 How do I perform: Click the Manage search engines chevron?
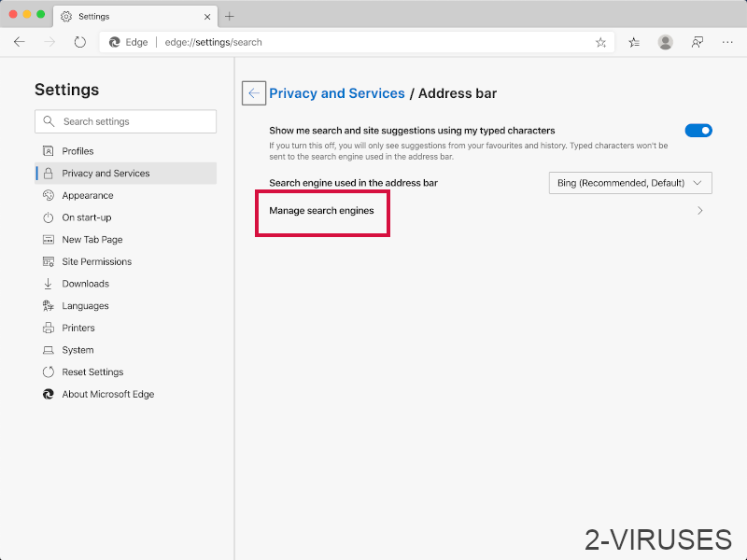tap(699, 211)
